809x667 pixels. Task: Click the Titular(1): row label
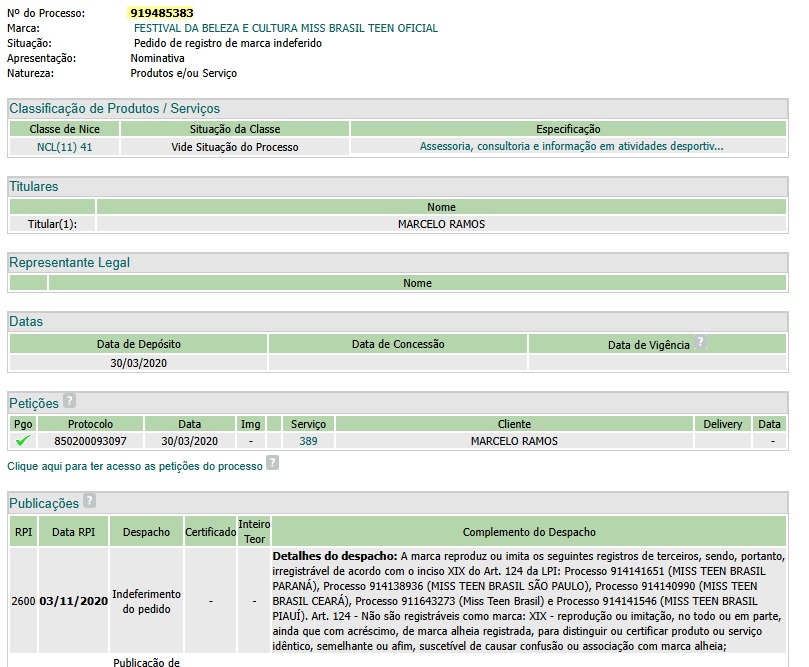click(52, 224)
